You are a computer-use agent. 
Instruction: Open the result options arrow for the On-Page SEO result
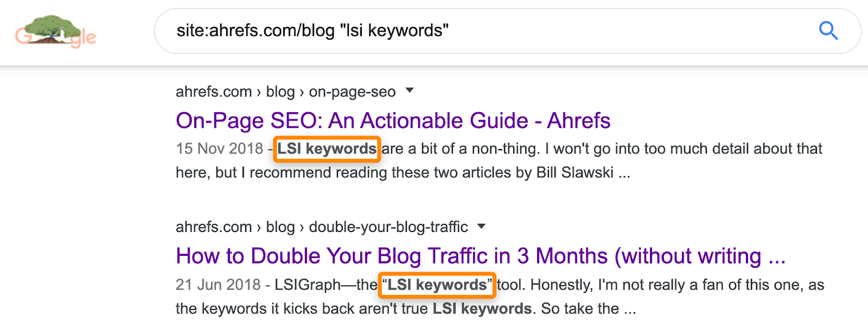coord(410,91)
